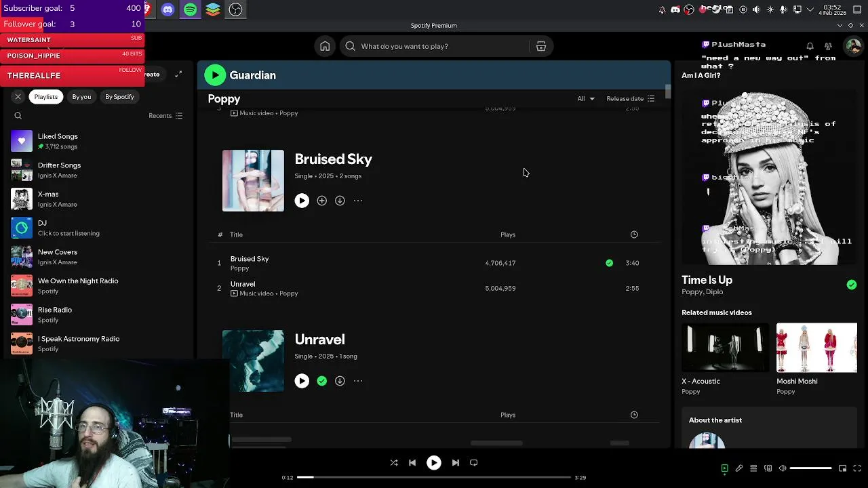
Task: Open lyrics microphone icon in player bar
Action: click(x=739, y=468)
